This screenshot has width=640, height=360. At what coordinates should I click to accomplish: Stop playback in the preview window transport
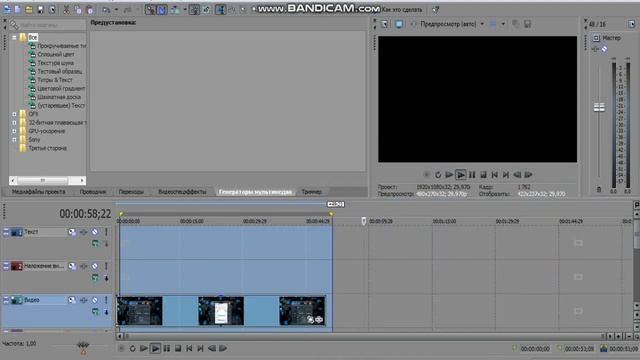pyautogui.click(x=483, y=175)
